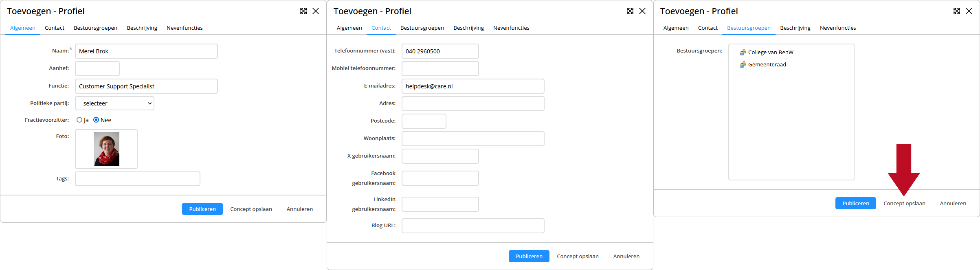Switch to Algemeen tab in middle dialog

pos(349,28)
